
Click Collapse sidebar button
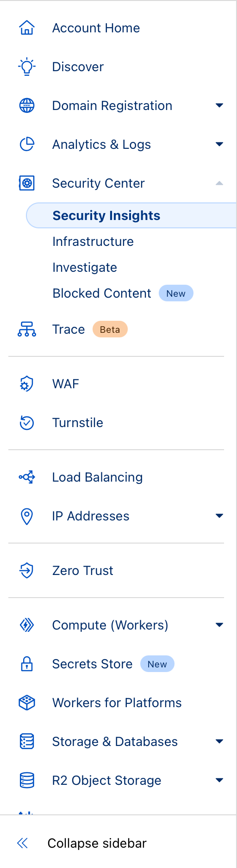tap(82, 843)
